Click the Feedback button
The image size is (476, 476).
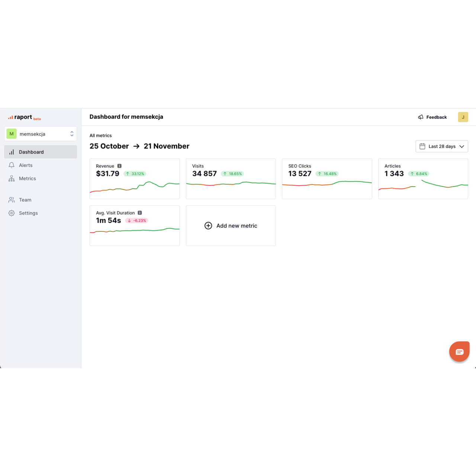point(436,117)
